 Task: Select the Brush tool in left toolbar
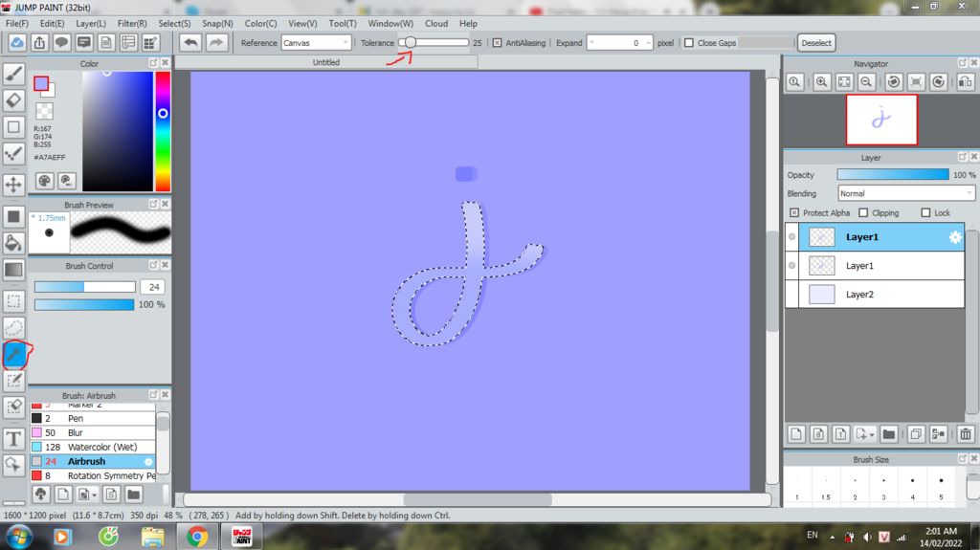tap(13, 74)
